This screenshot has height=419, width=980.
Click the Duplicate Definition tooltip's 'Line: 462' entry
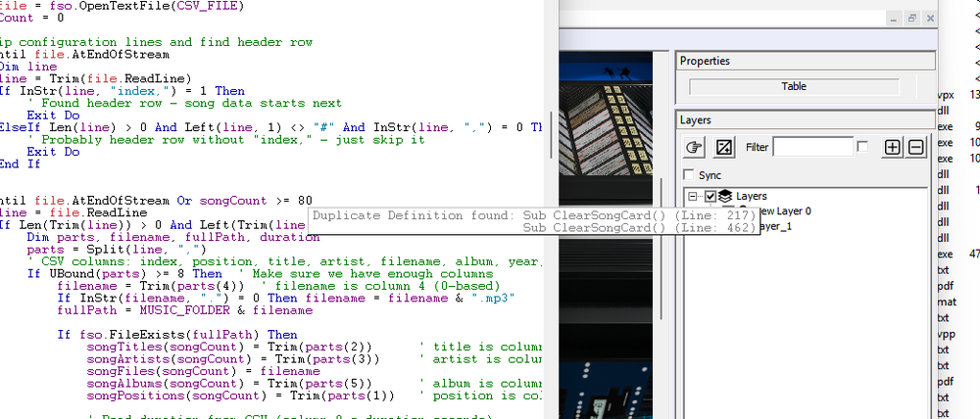[x=717, y=228]
